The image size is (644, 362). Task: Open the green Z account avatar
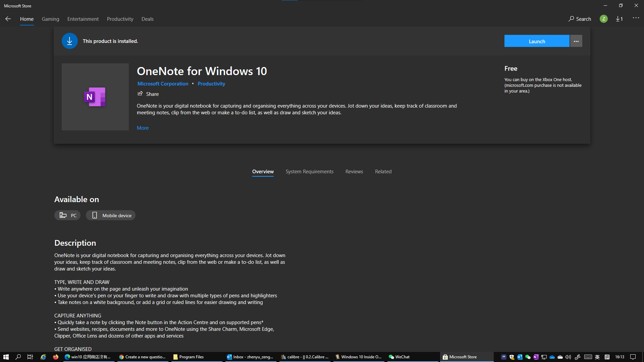(x=604, y=19)
